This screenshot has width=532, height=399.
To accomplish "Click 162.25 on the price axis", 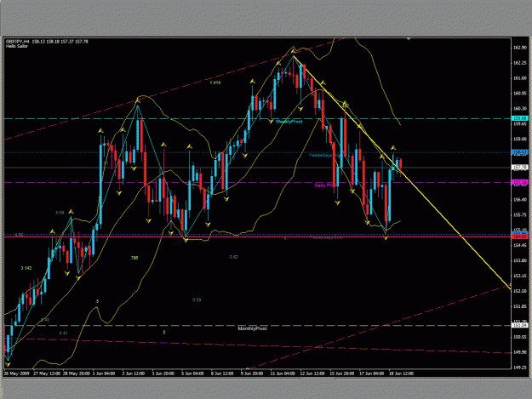I will click(x=520, y=63).
